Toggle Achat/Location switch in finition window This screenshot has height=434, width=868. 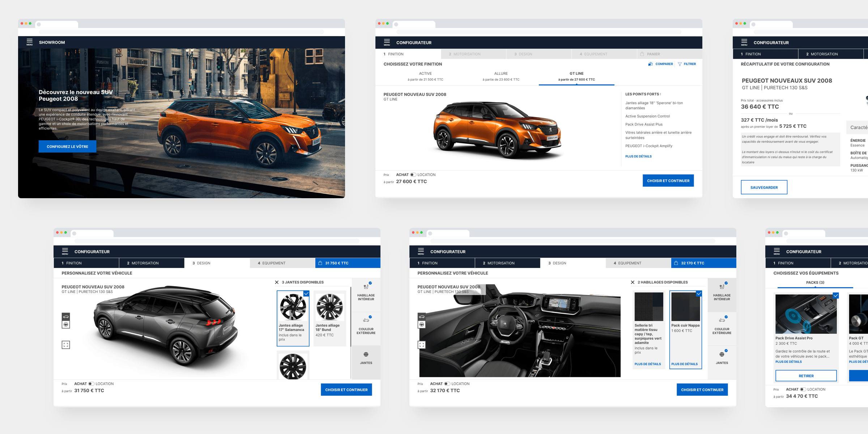pos(413,175)
